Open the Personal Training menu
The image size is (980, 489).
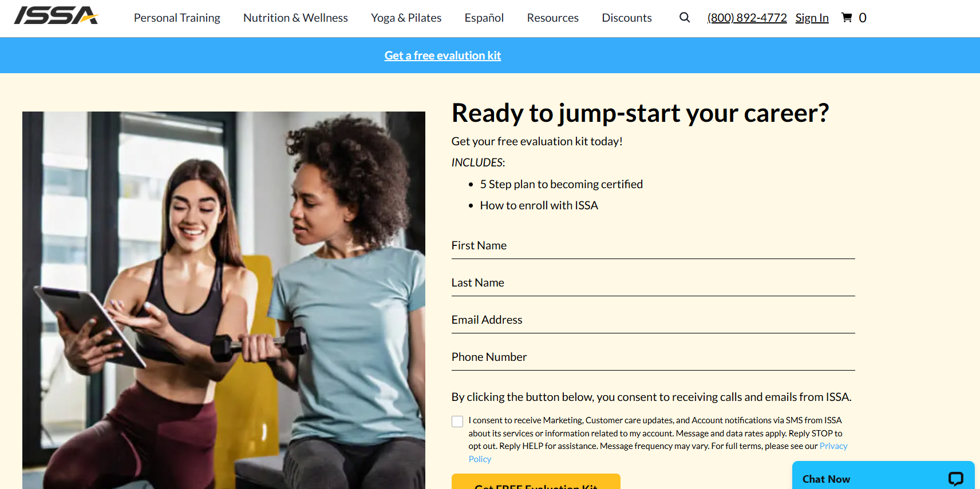pos(177,18)
